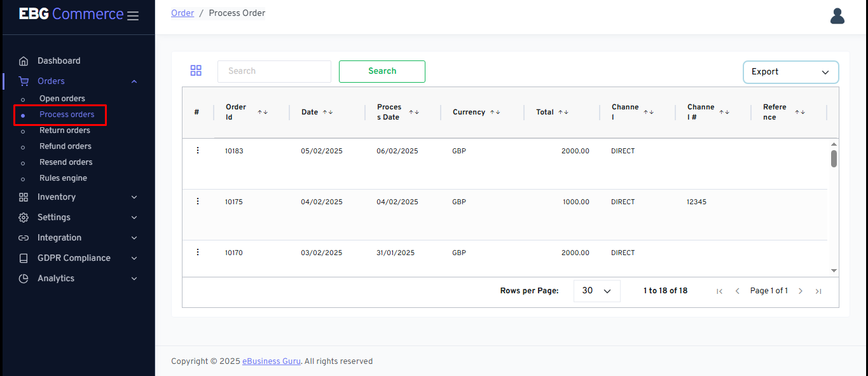Open three-dot menu for order 10175
Viewport: 868px width, 376px height.
tap(197, 202)
